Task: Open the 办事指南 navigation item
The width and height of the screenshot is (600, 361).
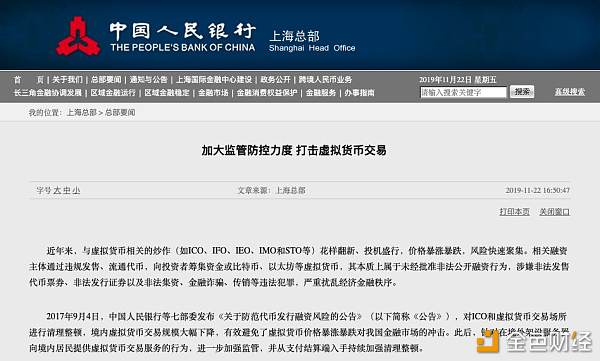Action: (x=359, y=93)
